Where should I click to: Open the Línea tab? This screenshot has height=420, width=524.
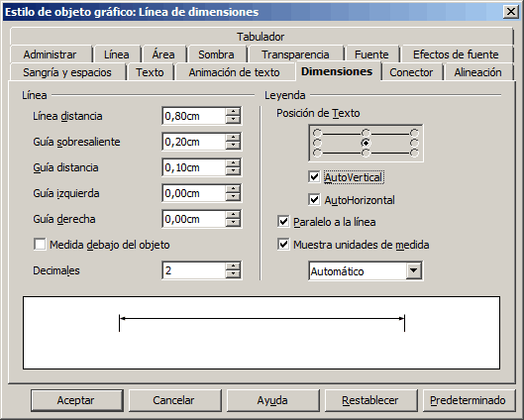[x=116, y=54]
